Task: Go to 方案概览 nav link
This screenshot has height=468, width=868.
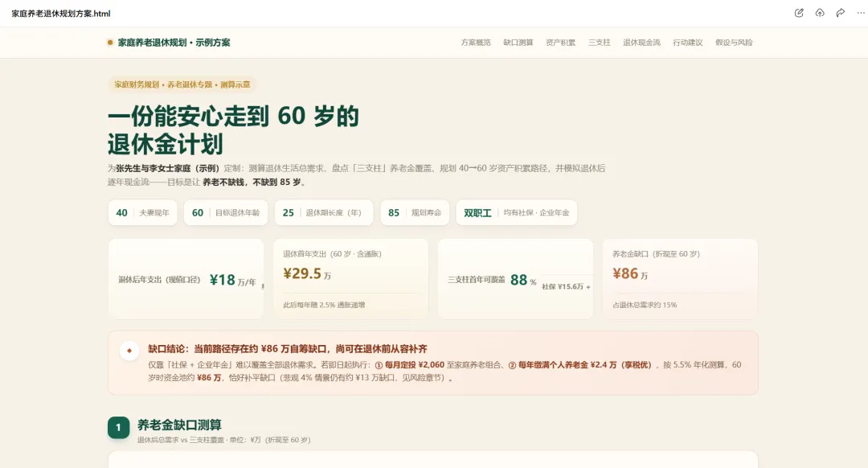Action: coord(476,43)
